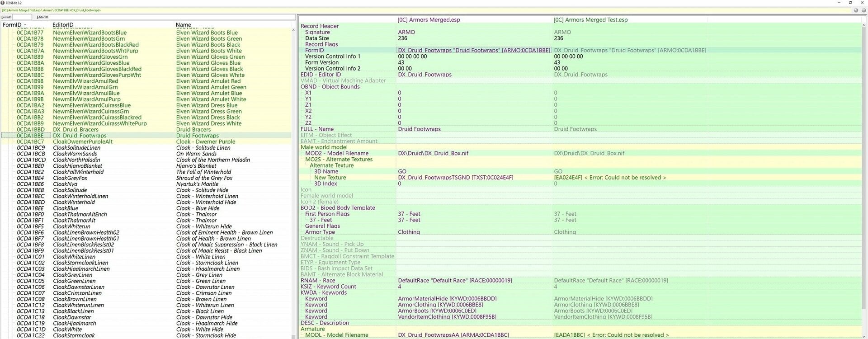Select record Elven Wizard Amulet Red
This screenshot has width=868, height=339.
point(208,81)
